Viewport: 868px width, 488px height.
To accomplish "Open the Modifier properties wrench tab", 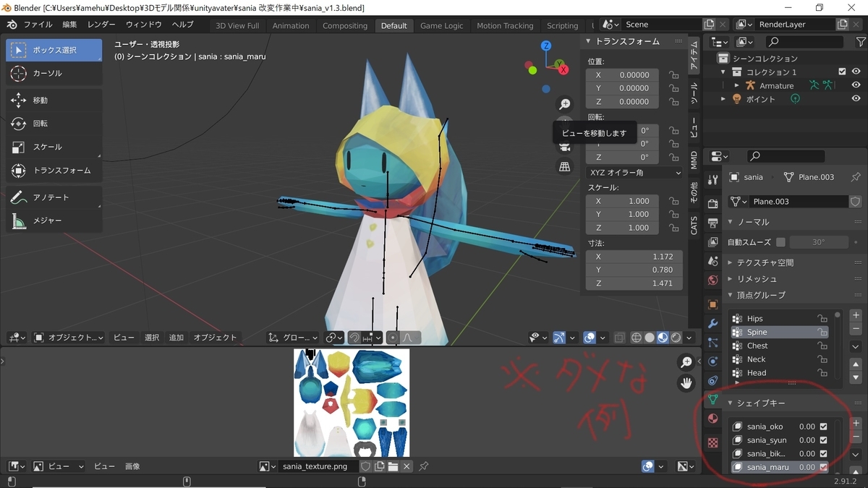I will click(x=712, y=323).
